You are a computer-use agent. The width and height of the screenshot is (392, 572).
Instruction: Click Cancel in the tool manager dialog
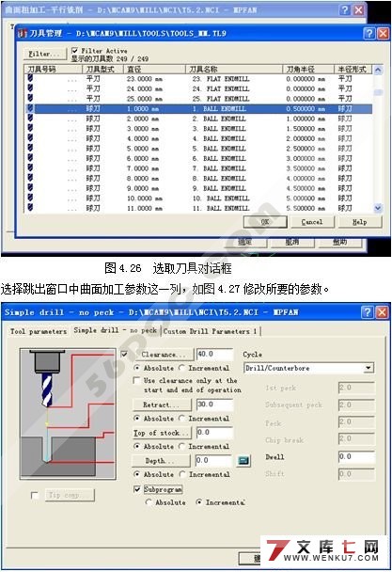point(312,222)
